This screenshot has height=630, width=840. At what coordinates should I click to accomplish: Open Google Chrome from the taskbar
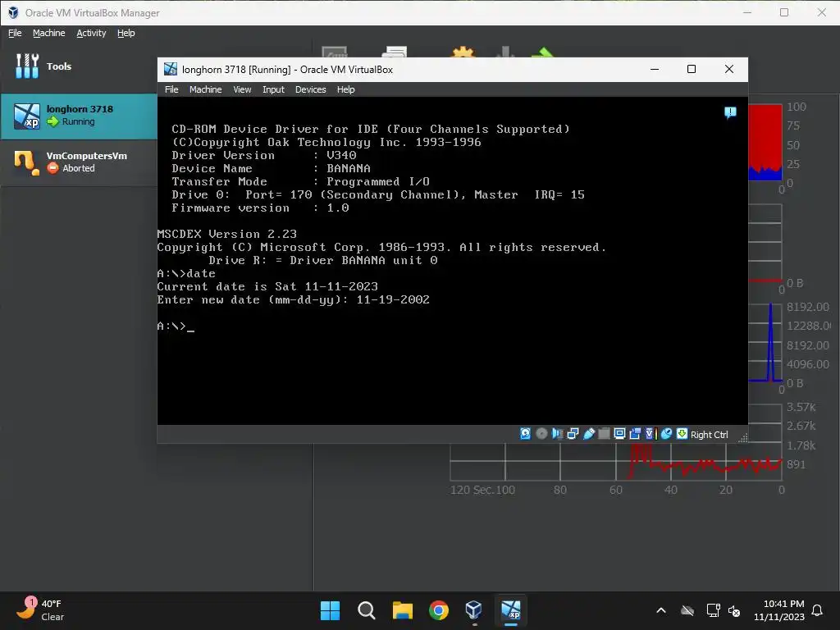point(439,610)
